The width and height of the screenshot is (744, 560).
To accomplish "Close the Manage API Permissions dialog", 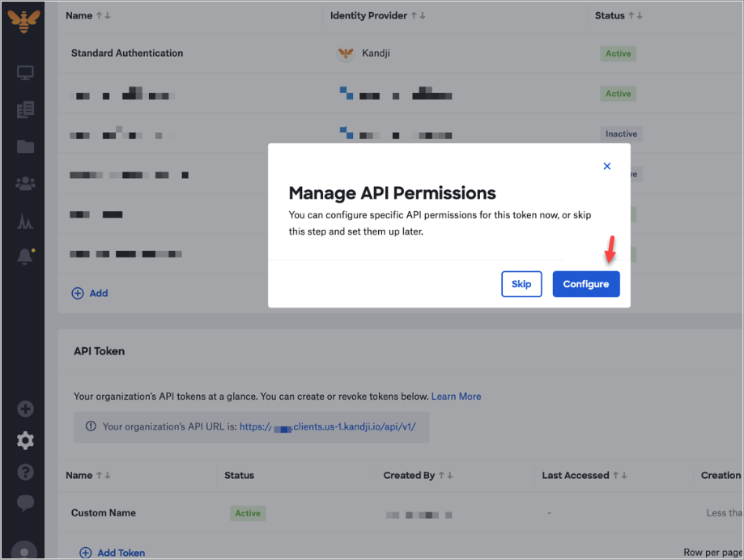I will coord(606,166).
